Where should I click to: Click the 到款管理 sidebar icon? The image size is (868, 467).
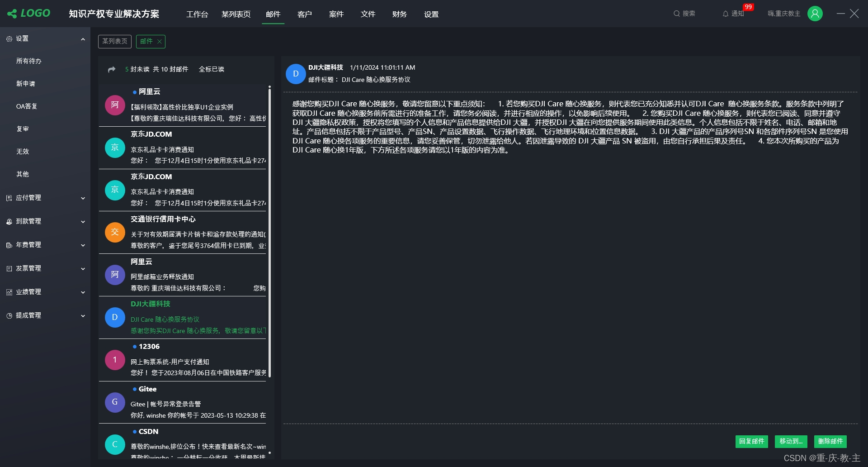9,222
